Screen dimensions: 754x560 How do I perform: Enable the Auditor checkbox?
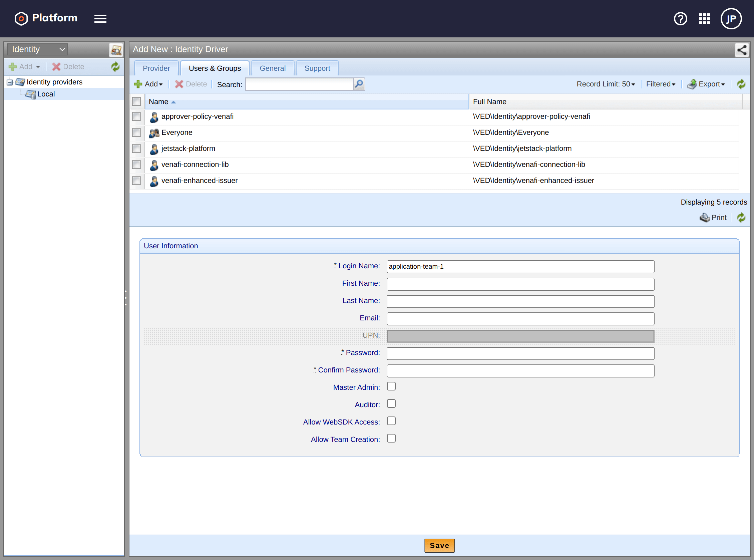pos(391,404)
